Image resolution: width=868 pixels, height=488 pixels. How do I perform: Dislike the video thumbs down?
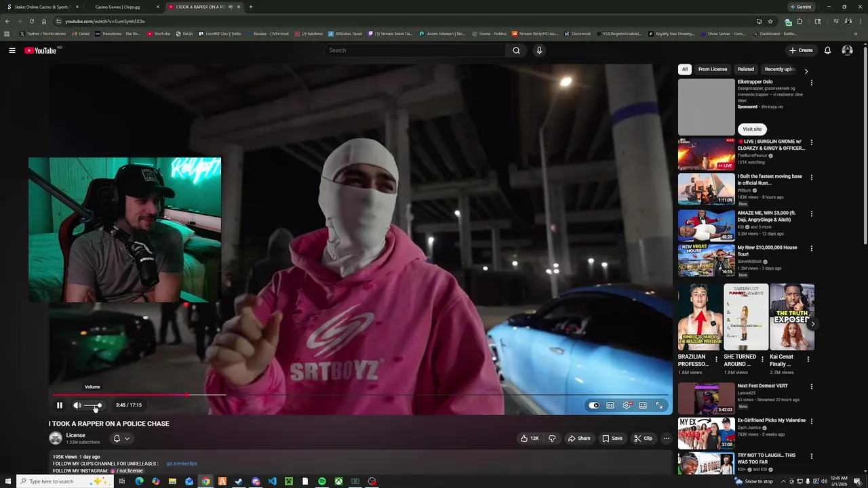552,439
